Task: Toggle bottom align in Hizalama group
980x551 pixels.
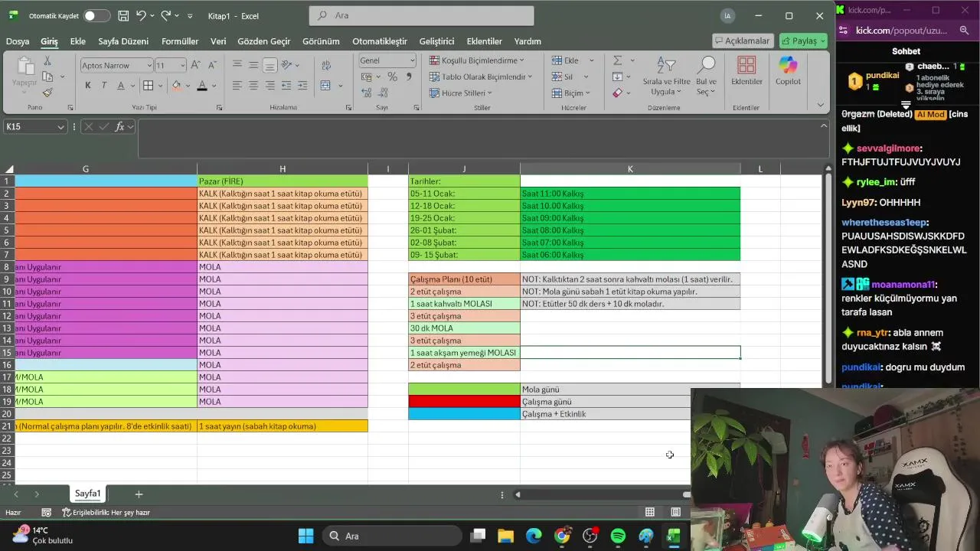Action: (x=269, y=65)
